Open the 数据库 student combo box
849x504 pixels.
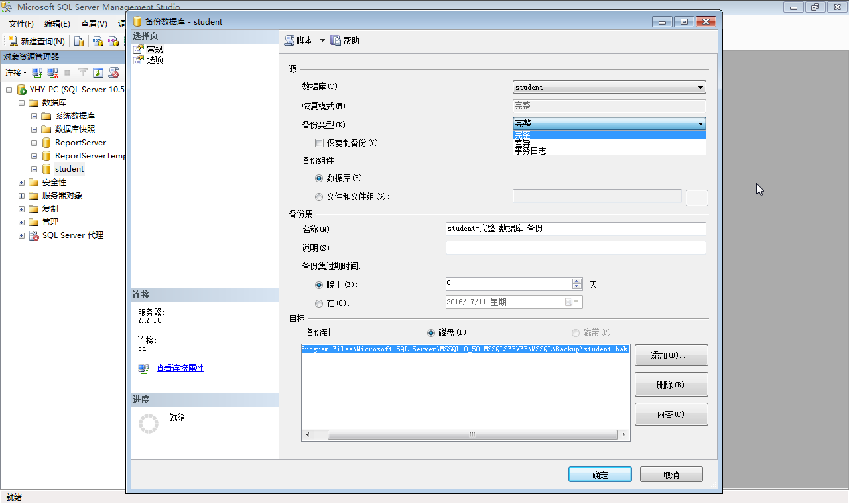610,87
